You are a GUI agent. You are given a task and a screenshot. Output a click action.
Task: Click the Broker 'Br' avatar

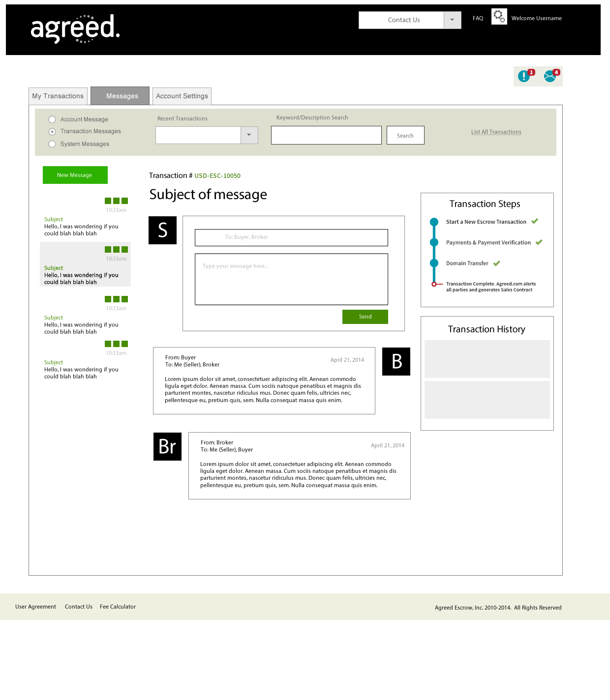(x=167, y=446)
